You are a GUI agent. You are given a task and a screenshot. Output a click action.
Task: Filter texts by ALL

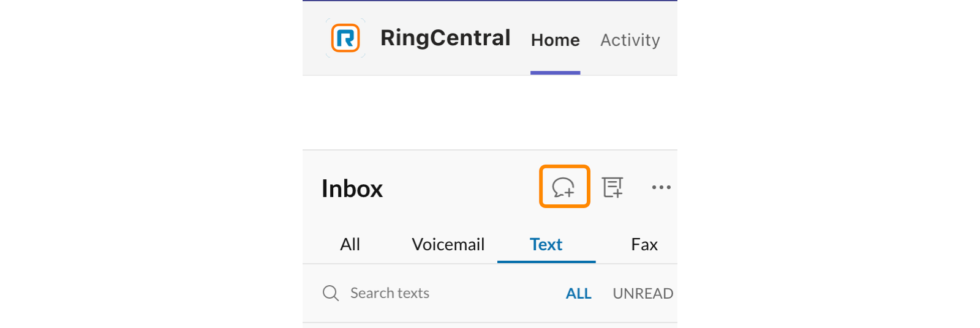tap(579, 294)
